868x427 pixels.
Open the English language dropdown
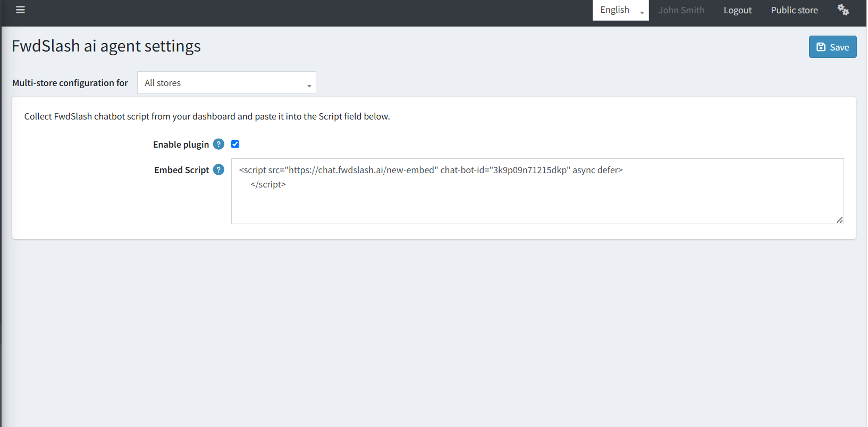click(x=620, y=10)
